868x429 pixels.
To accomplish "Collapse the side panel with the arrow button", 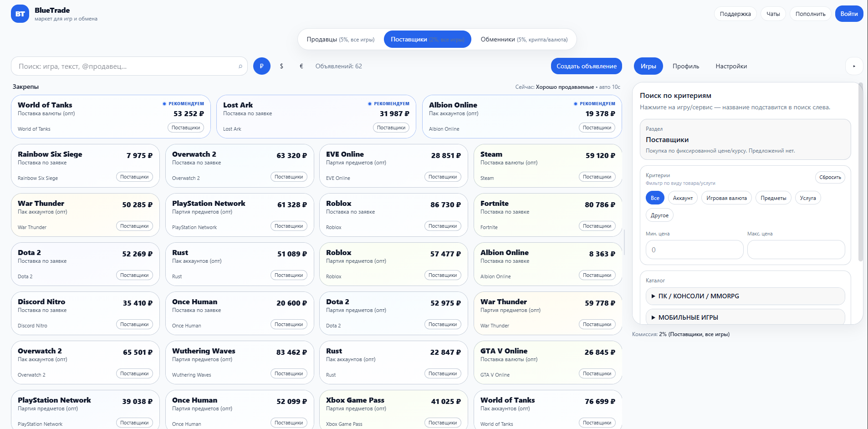I will [x=854, y=66].
